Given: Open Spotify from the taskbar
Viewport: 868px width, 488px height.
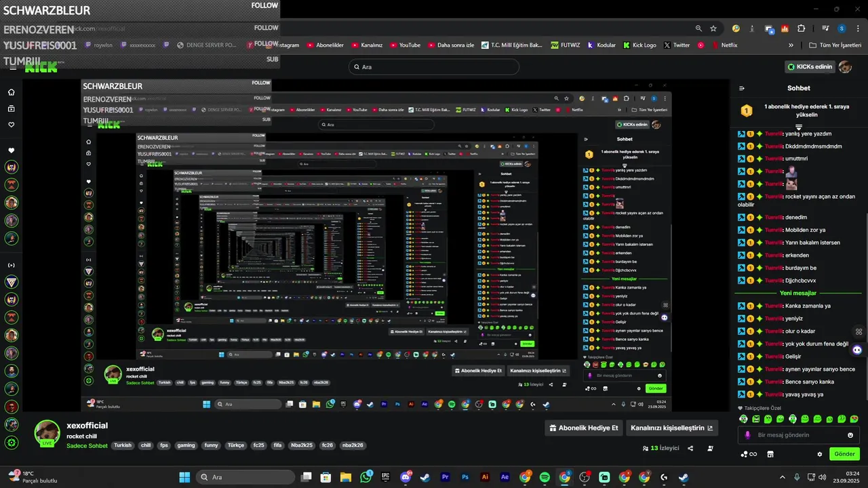Looking at the screenshot, I should (x=545, y=477).
